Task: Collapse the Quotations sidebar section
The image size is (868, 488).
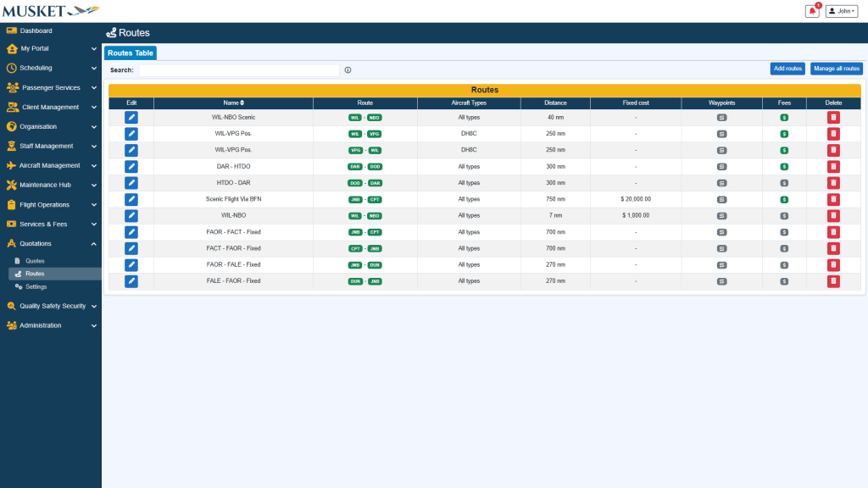Action: (51, 243)
